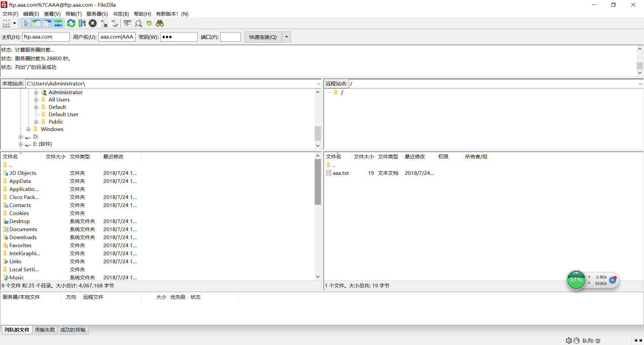Image resolution: width=644 pixels, height=345 pixels.
Task: Reconnect to the last server
Action: pyautogui.click(x=114, y=23)
